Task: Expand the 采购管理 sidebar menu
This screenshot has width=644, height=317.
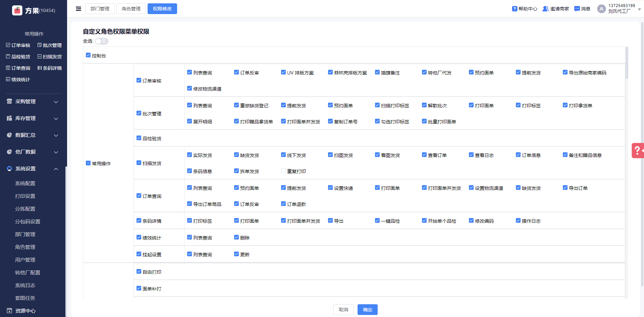Action: [x=33, y=102]
